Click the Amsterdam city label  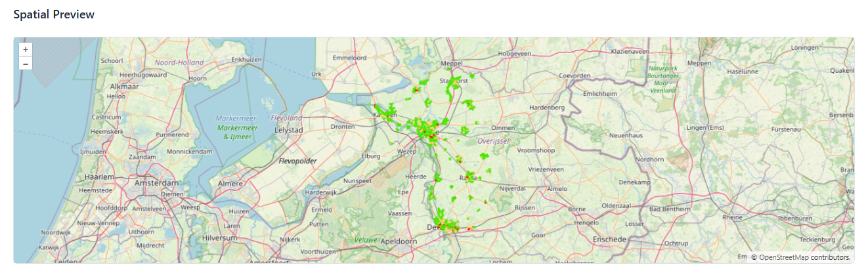coord(157,182)
